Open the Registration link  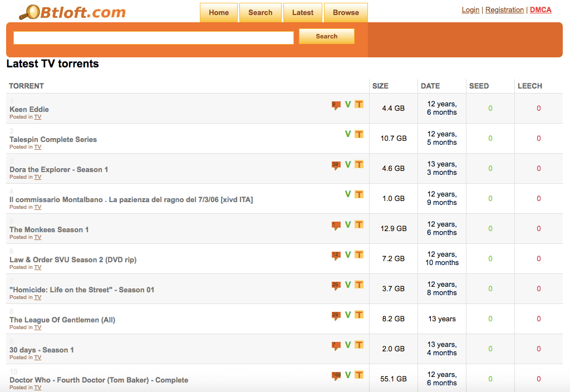(504, 10)
